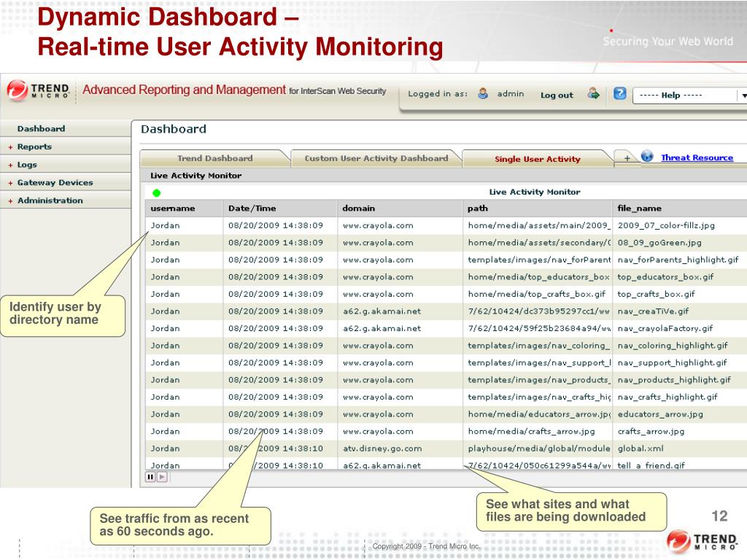Select file nav_forParents_highlight.gif
The width and height of the screenshot is (747, 560).
tap(678, 260)
